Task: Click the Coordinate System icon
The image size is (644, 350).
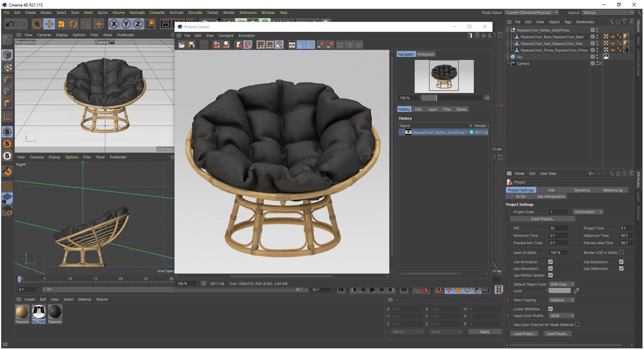Action: click(151, 24)
